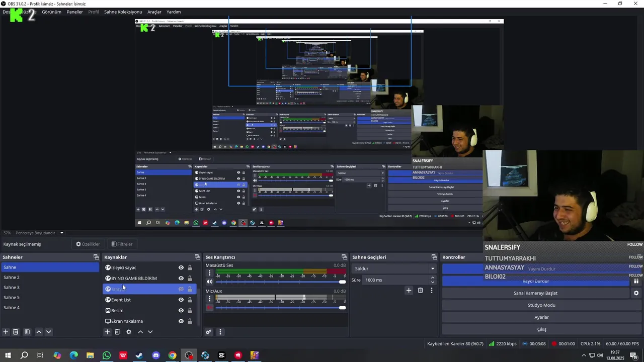The height and width of the screenshot is (362, 644).
Task: Add a scene transition with the plus icon
Action: pyautogui.click(x=409, y=290)
